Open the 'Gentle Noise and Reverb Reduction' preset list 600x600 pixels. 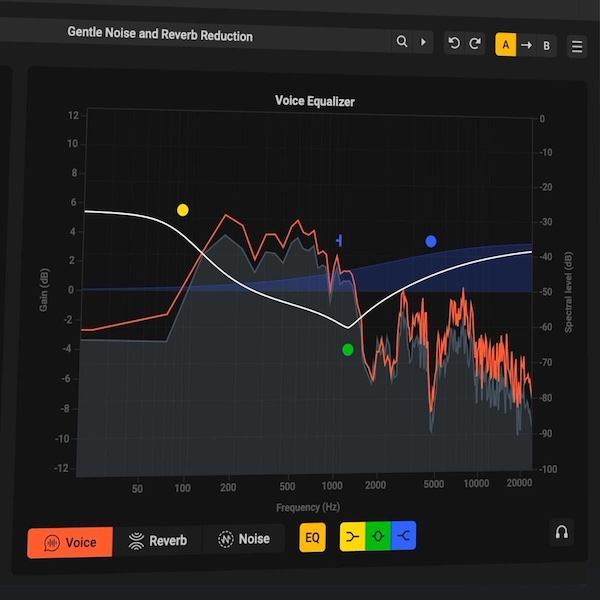(x=160, y=35)
